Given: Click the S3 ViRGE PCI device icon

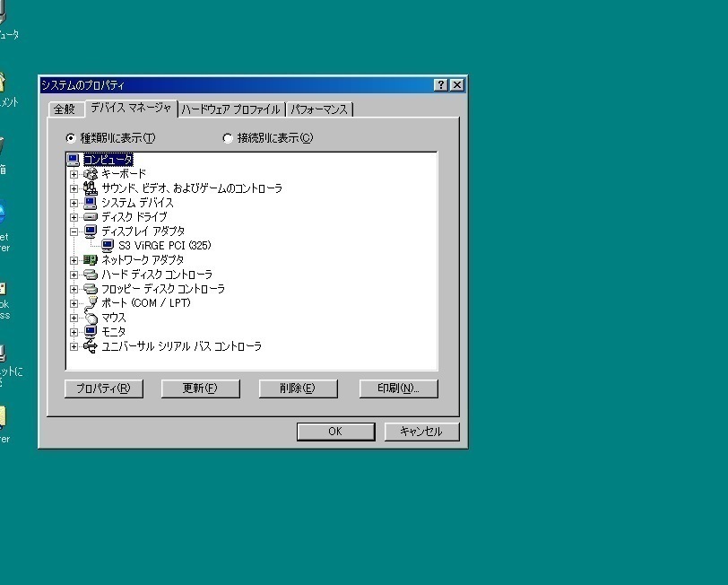Looking at the screenshot, I should point(108,246).
